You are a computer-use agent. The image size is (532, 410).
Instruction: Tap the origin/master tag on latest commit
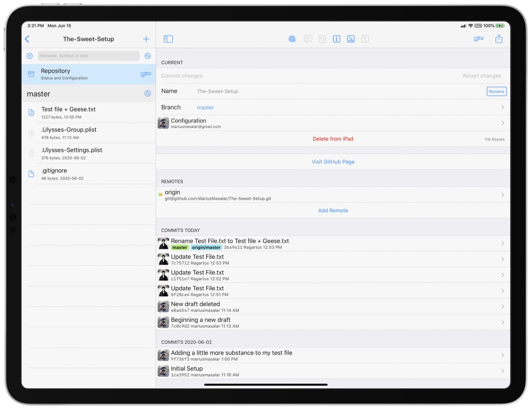[x=206, y=248]
